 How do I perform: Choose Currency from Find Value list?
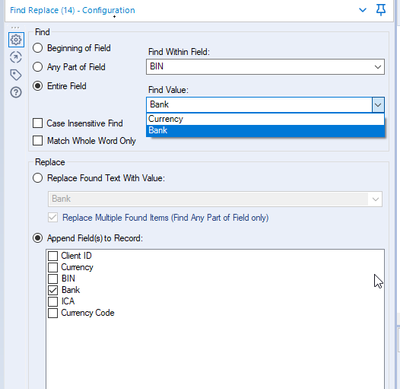click(x=265, y=119)
